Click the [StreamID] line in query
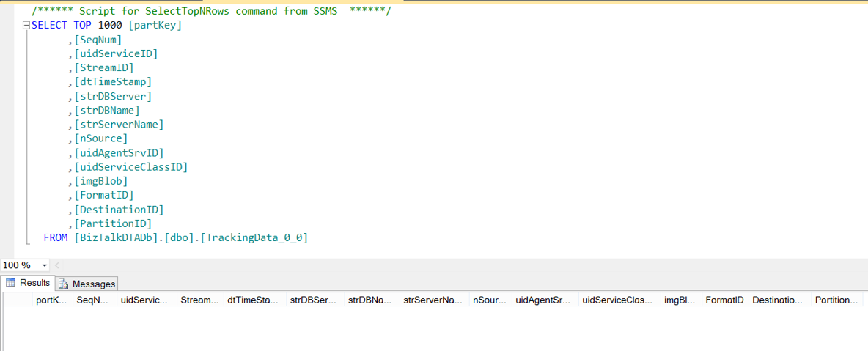Screen dimensions: 868x351 pyautogui.click(x=103, y=68)
